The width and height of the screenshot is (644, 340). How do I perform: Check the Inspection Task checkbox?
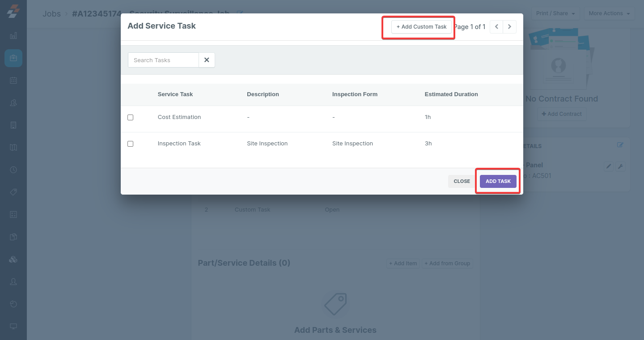tap(131, 144)
